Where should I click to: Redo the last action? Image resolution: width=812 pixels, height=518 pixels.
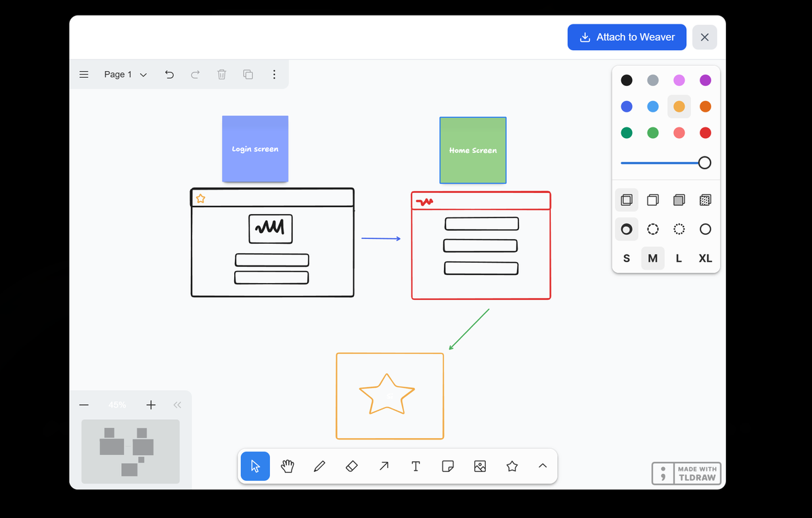point(195,74)
